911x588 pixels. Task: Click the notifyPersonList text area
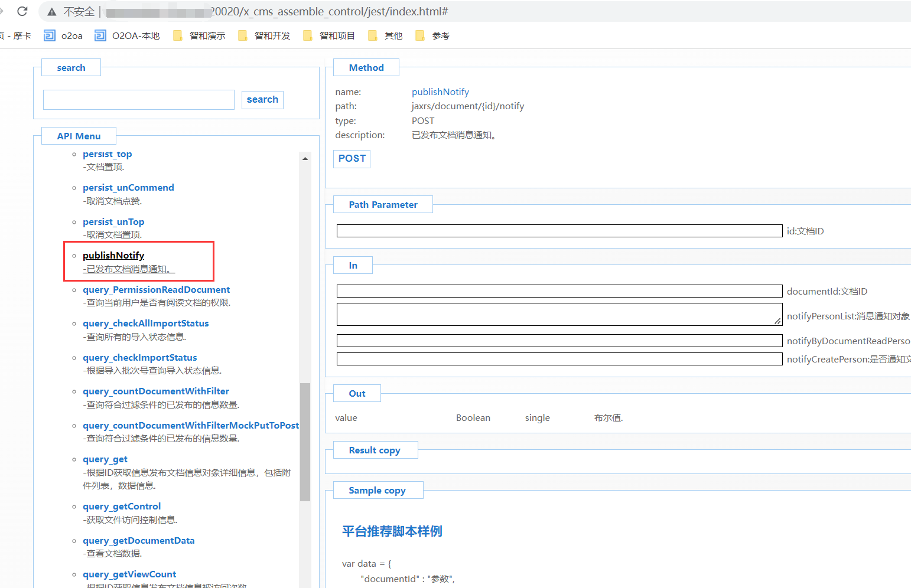(x=559, y=315)
